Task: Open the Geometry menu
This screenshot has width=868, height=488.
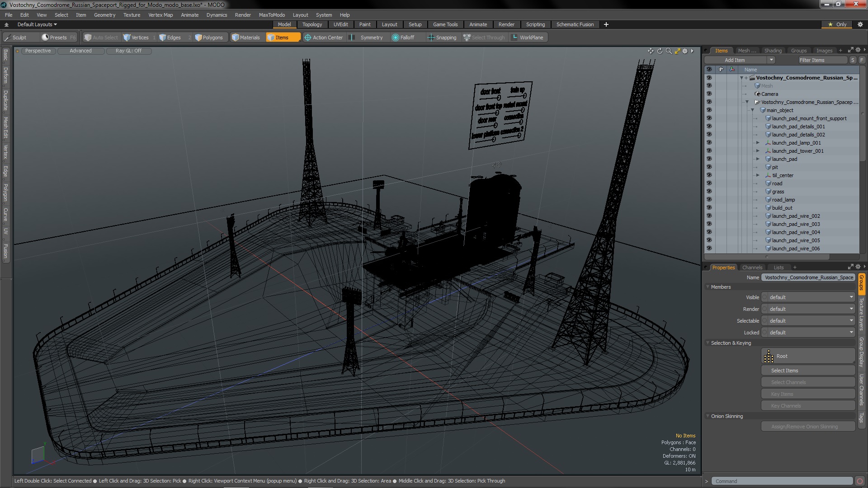Action: click(x=104, y=15)
